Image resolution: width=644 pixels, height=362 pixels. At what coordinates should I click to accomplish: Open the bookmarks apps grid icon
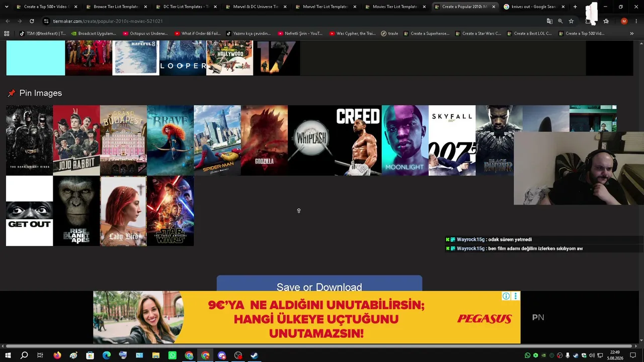pos(7,34)
